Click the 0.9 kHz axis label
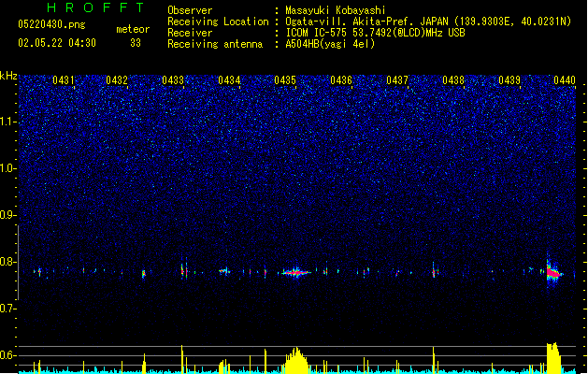Viewport: 588px width, 374px height. click(x=7, y=215)
